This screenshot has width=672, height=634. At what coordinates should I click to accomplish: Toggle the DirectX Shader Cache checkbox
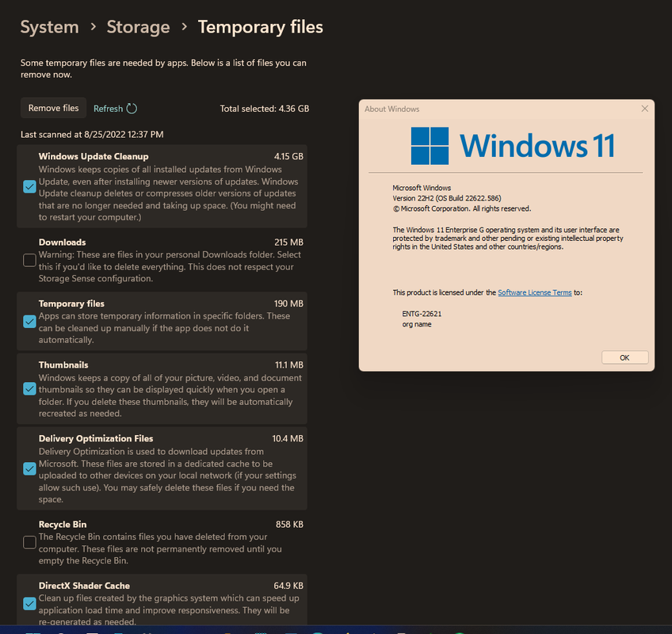pyautogui.click(x=29, y=604)
